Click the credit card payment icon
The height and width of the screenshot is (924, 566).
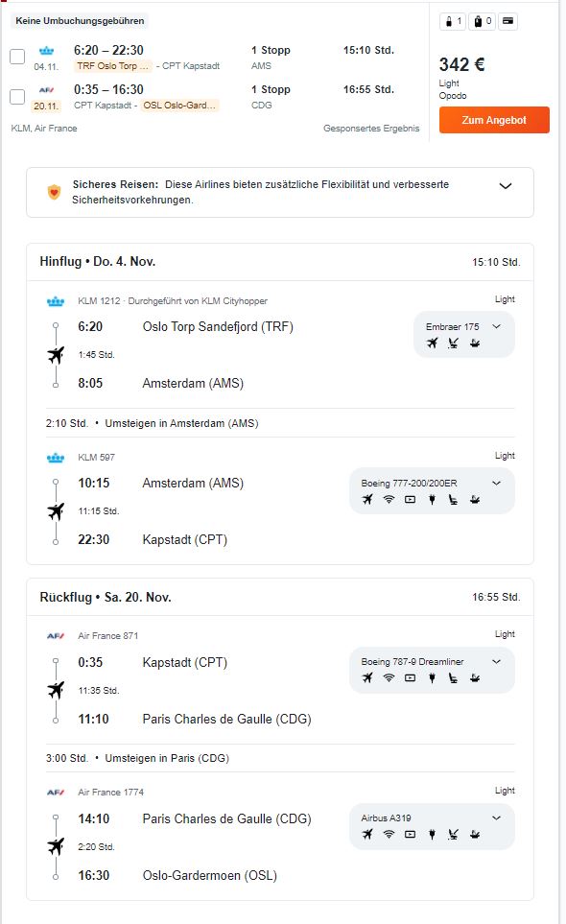click(x=507, y=22)
